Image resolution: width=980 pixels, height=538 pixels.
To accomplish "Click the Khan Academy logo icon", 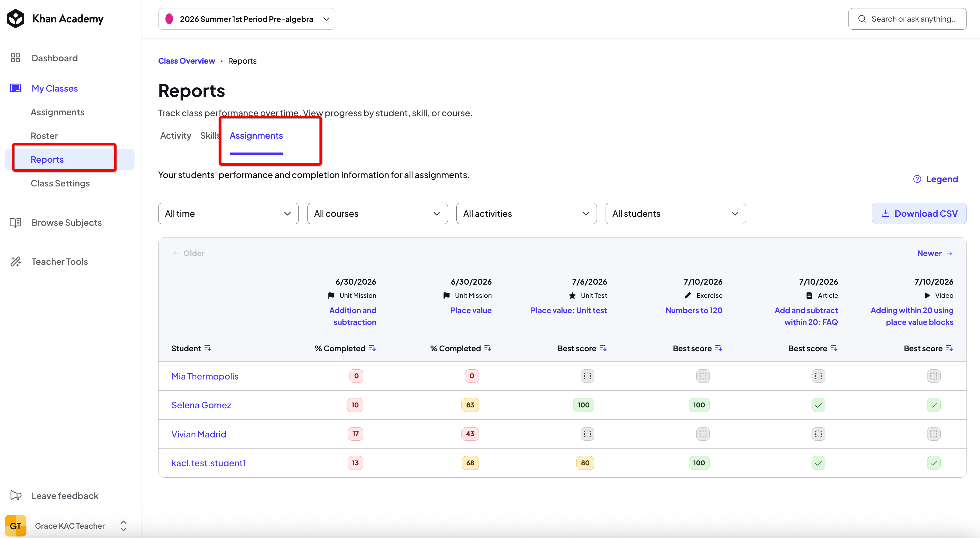I will tap(16, 19).
